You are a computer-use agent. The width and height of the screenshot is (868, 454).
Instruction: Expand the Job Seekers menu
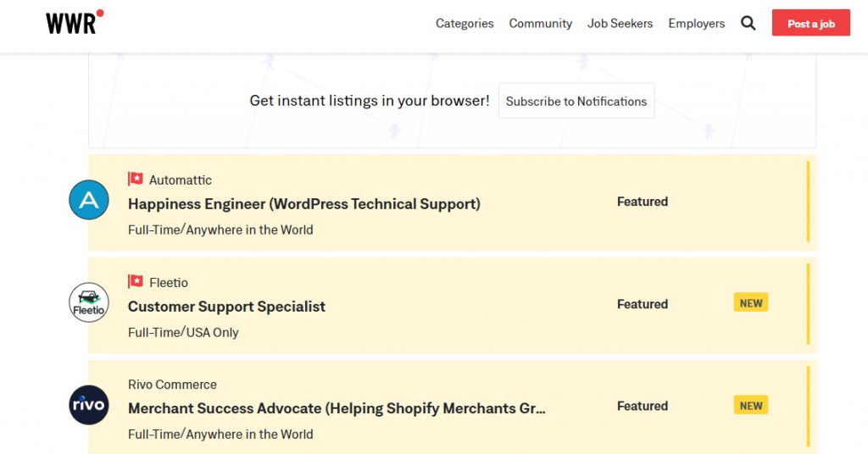(x=620, y=24)
